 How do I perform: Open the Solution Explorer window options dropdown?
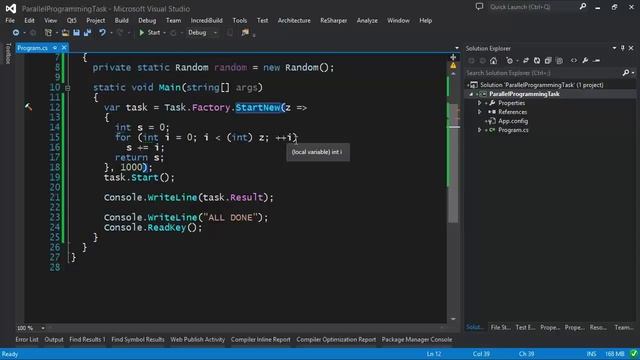614,48
